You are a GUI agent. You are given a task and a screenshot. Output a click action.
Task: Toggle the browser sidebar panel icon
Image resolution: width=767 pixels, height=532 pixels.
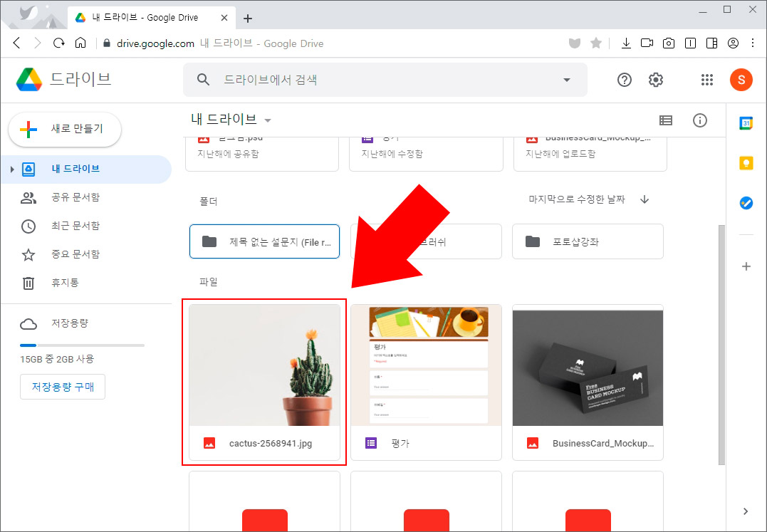click(x=711, y=43)
